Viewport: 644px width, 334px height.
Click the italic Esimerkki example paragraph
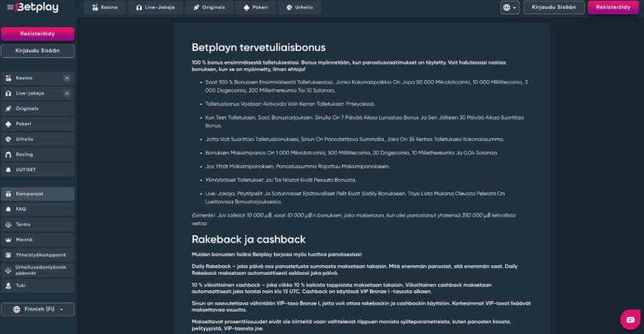(x=353, y=220)
